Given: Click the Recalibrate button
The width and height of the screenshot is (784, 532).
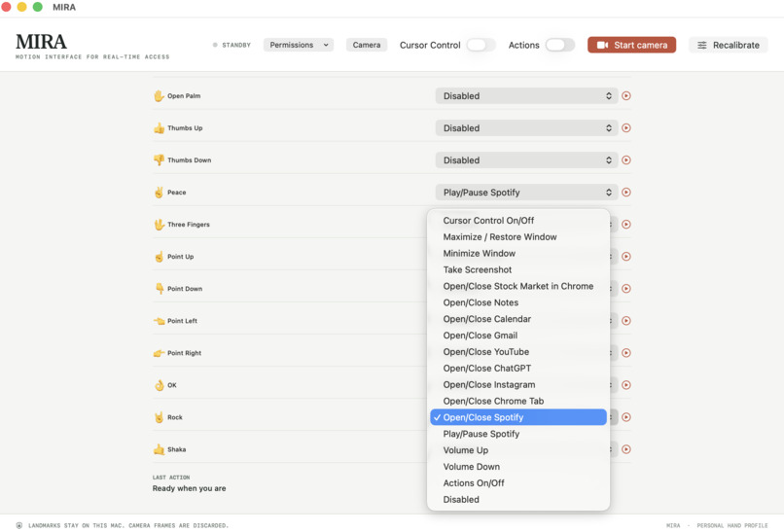Looking at the screenshot, I should (x=728, y=45).
